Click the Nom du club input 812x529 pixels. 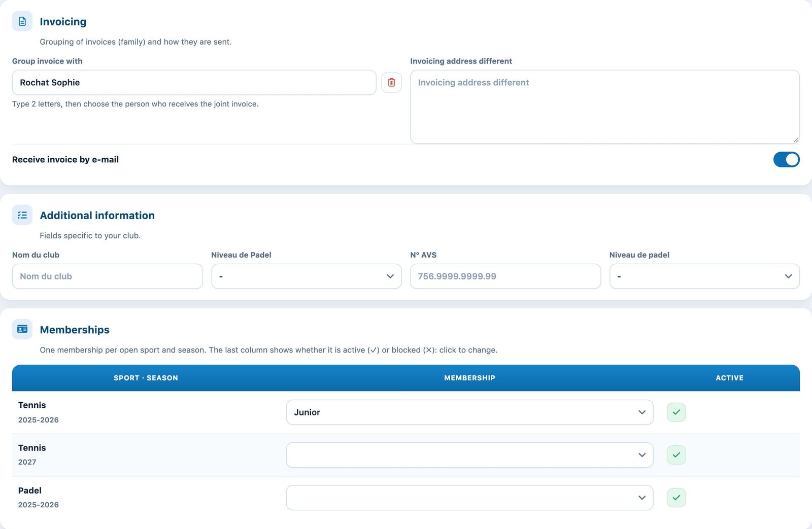107,276
